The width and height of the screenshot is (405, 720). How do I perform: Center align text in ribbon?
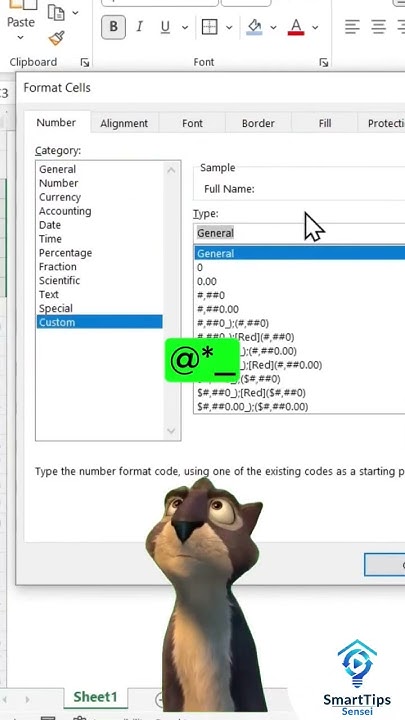(x=379, y=27)
